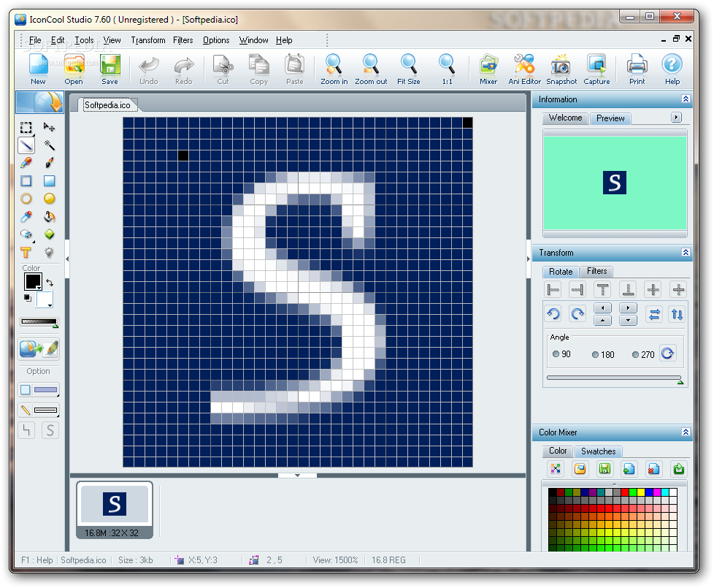
Task: Collapse the Transform panel
Action: [x=684, y=252]
